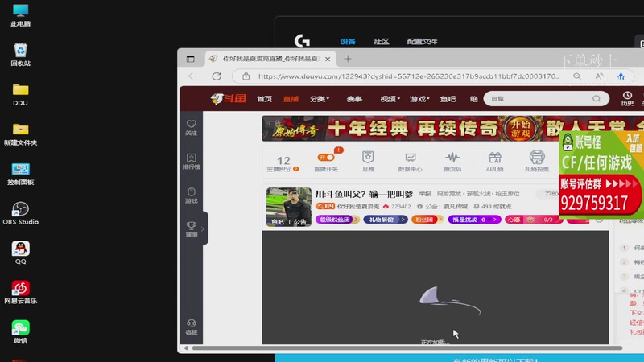The height and width of the screenshot is (362, 644).
Task: Close the 你好我是夏洛克直播 browser tab
Action: click(328, 59)
